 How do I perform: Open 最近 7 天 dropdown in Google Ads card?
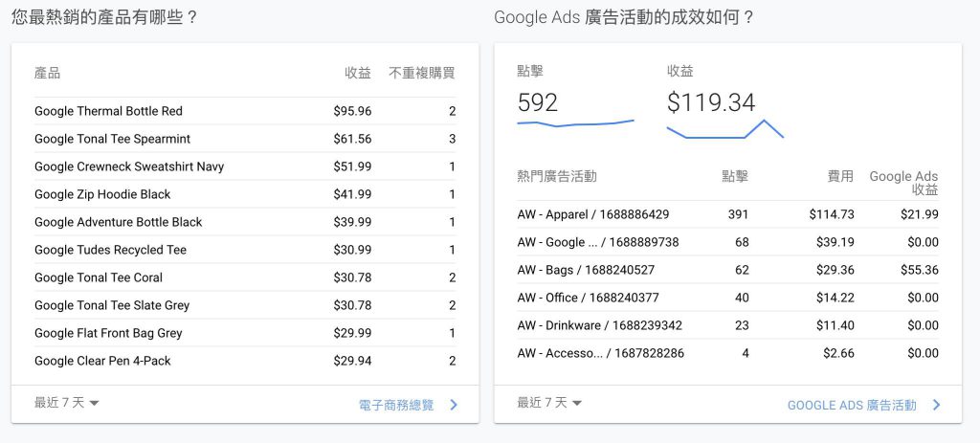pos(549,403)
